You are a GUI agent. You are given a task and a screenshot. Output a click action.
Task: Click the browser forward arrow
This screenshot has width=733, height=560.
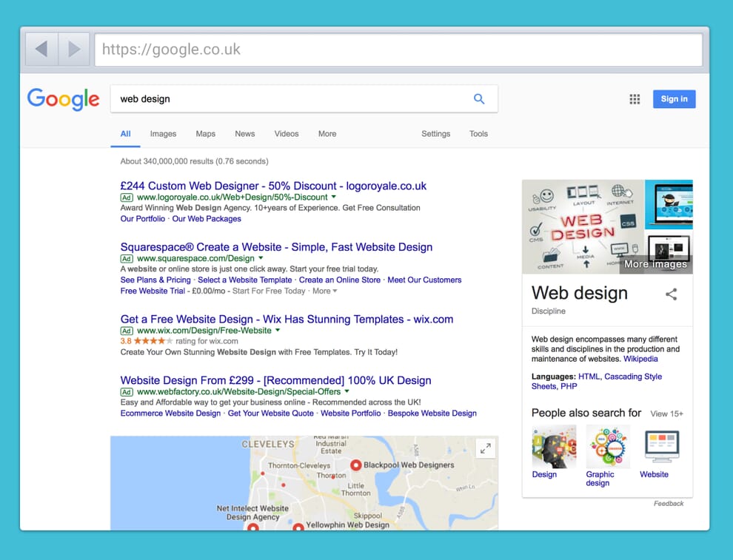coord(73,49)
